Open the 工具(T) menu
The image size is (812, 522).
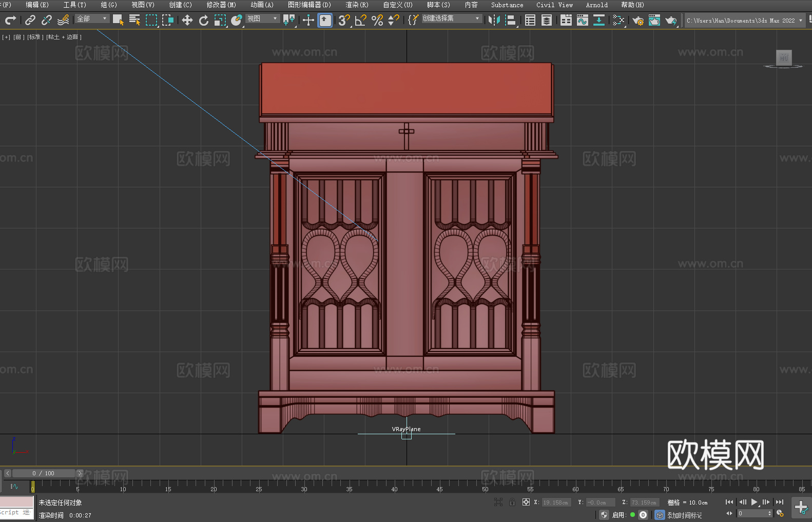(x=75, y=5)
